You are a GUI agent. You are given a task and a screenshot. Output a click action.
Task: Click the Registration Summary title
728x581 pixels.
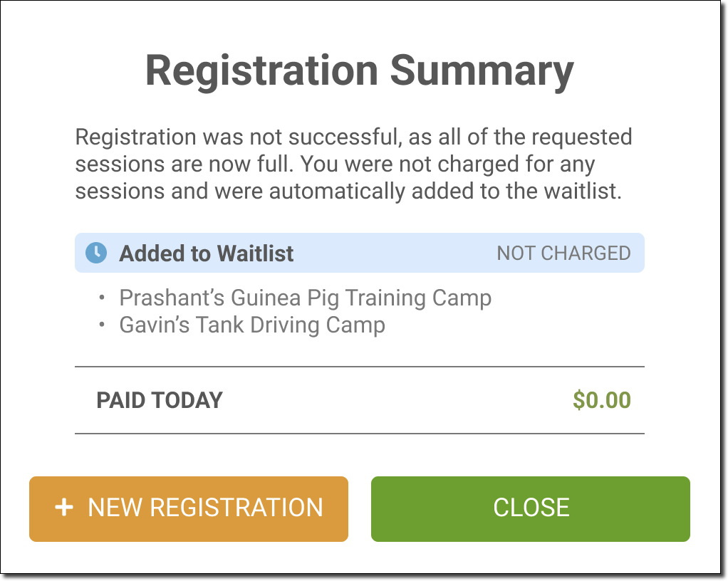359,71
